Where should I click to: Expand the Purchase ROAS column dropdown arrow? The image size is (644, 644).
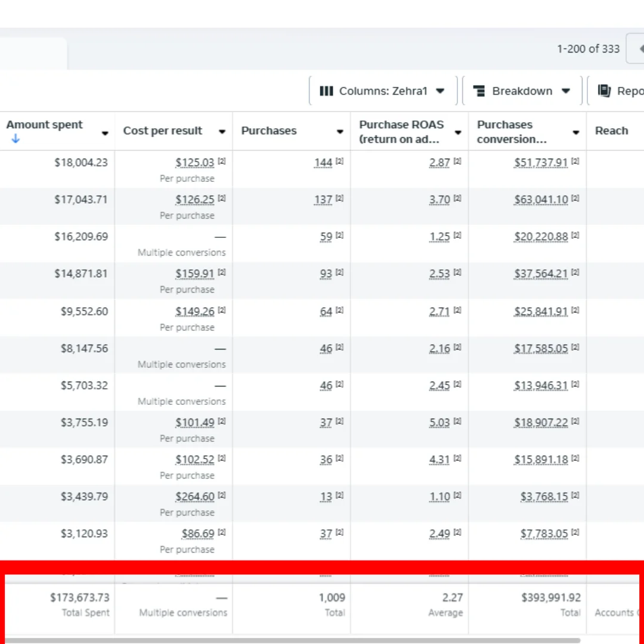(458, 132)
